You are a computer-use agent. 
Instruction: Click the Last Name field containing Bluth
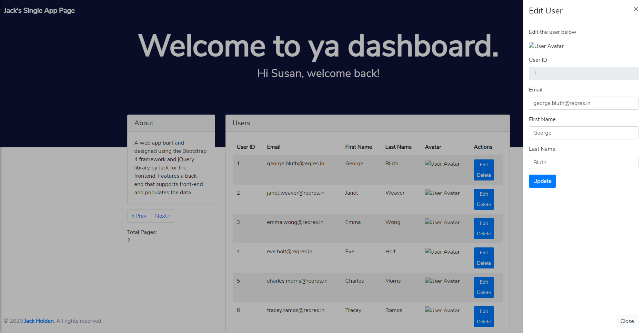[x=583, y=162]
